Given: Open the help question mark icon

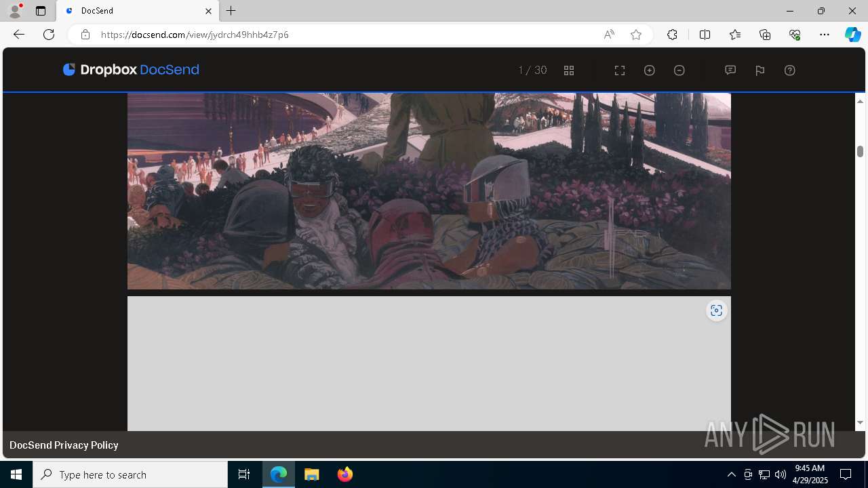Looking at the screenshot, I should pos(790,70).
